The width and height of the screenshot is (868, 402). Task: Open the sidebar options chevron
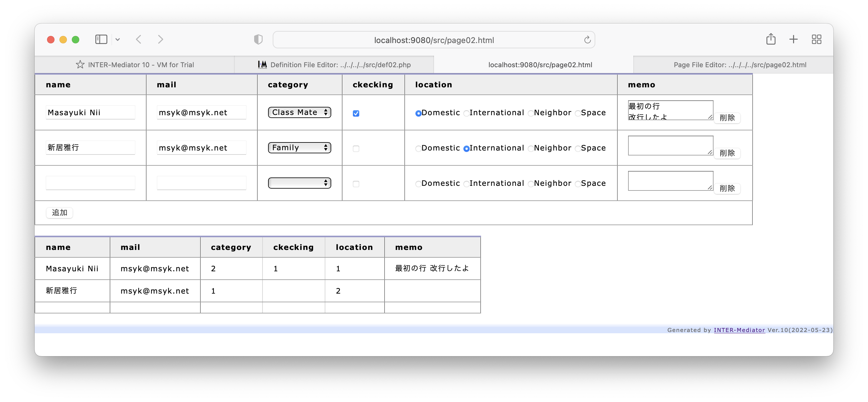[x=118, y=39]
